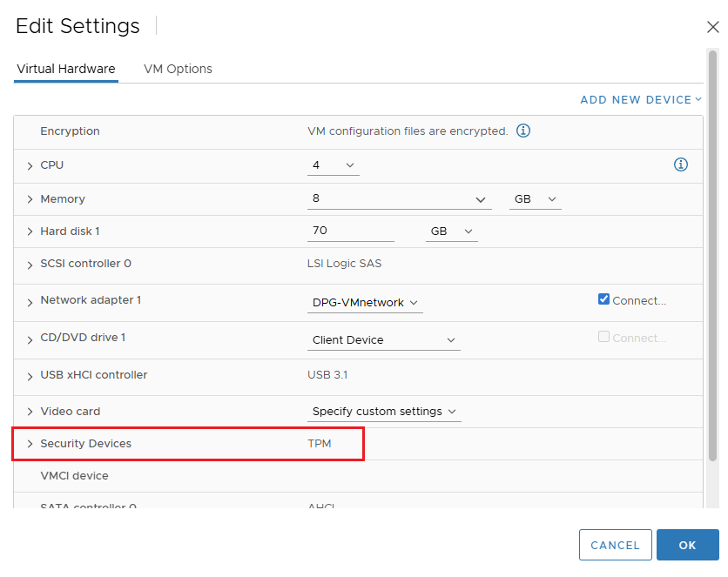This screenshot has height=577, width=728.
Task: Click the CANCEL button
Action: (x=615, y=545)
